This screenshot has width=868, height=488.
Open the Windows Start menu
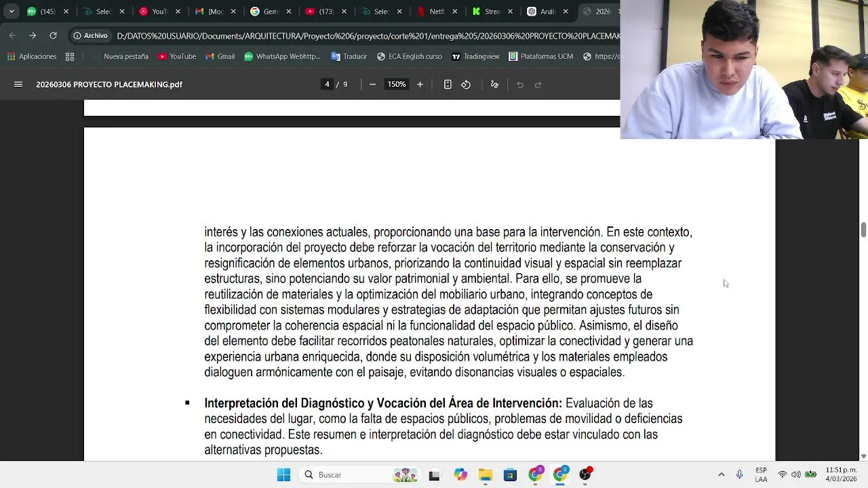point(283,474)
